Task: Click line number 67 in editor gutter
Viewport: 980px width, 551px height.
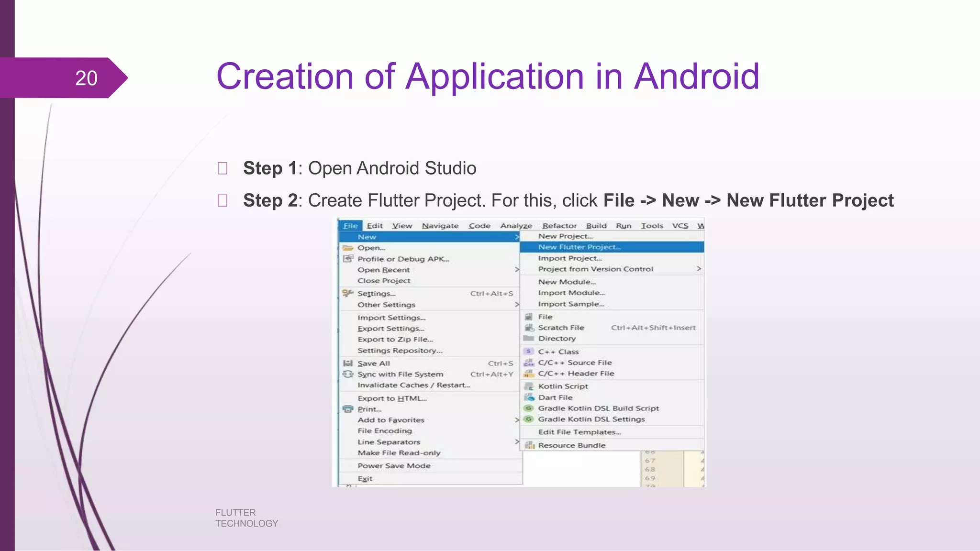Action: (x=650, y=461)
